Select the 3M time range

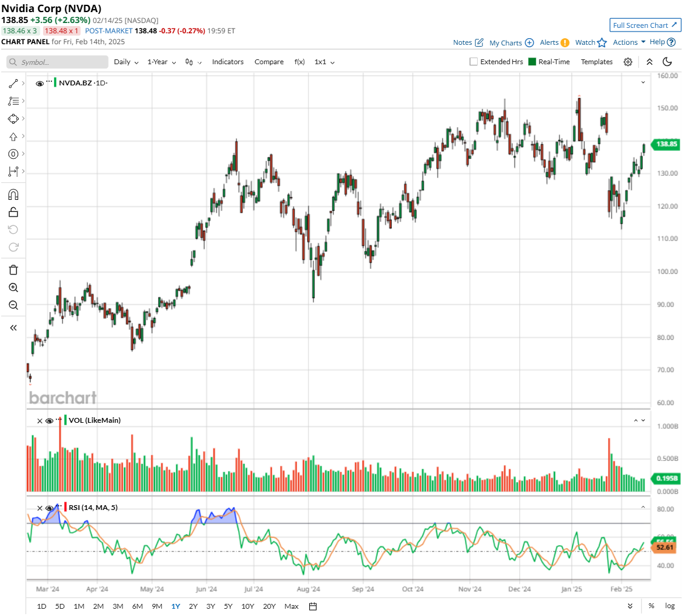coord(118,606)
